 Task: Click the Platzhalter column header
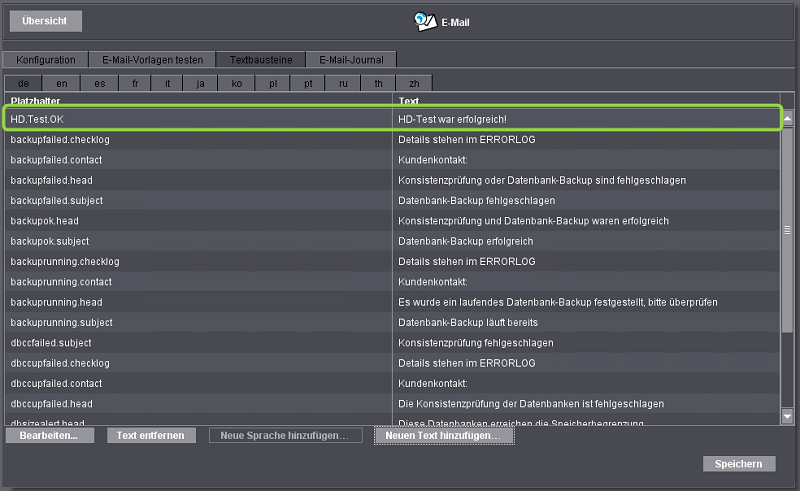coord(200,101)
